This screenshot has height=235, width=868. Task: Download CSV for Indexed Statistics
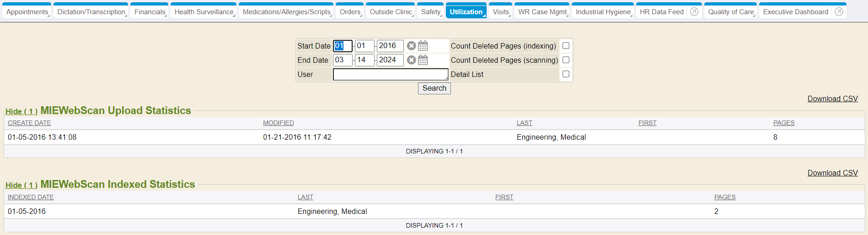tap(832, 173)
